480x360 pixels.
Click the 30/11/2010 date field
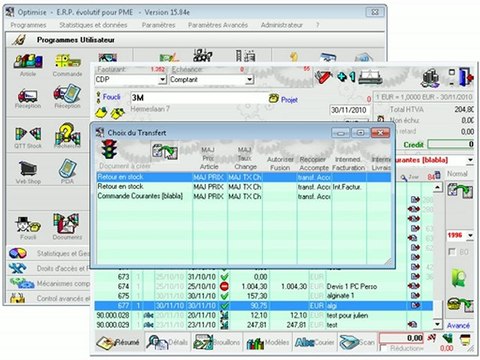click(x=349, y=110)
